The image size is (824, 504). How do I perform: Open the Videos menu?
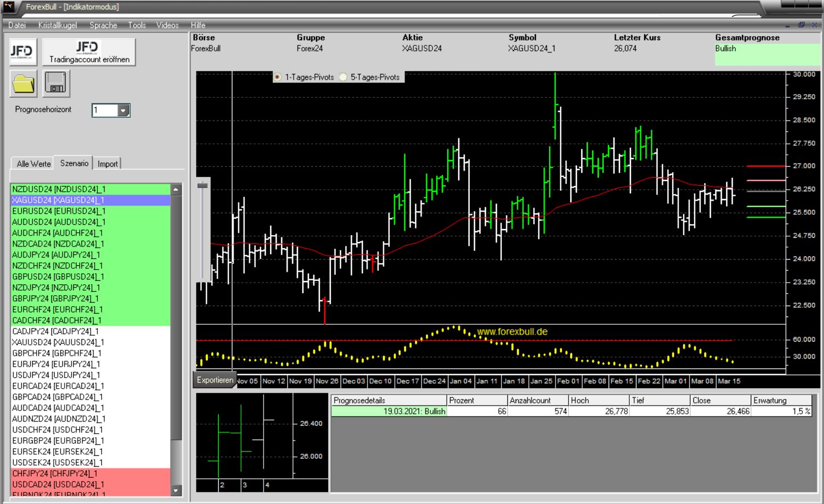167,25
